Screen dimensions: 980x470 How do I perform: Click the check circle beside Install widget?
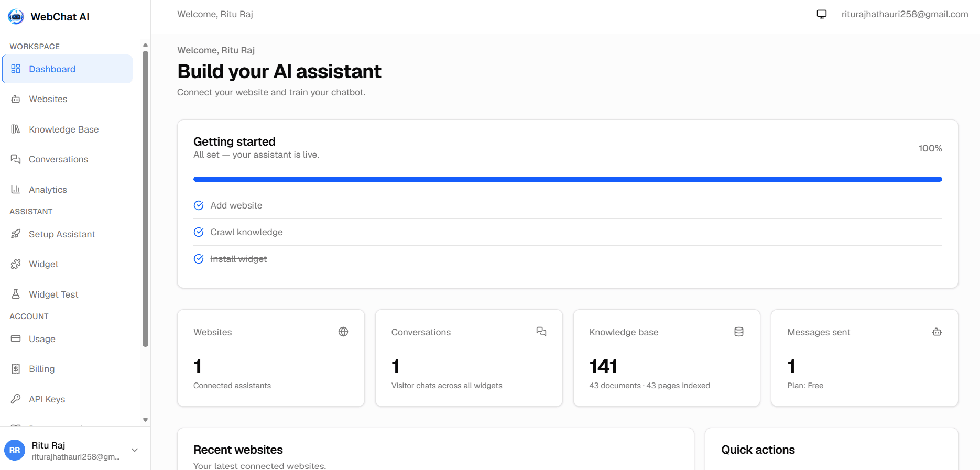(199, 259)
